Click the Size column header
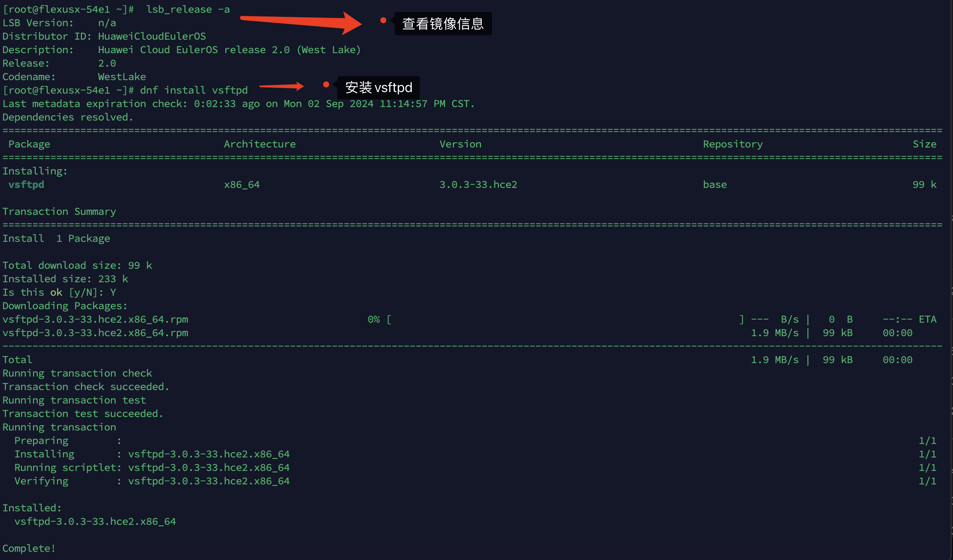953x560 pixels. pyautogui.click(x=924, y=144)
